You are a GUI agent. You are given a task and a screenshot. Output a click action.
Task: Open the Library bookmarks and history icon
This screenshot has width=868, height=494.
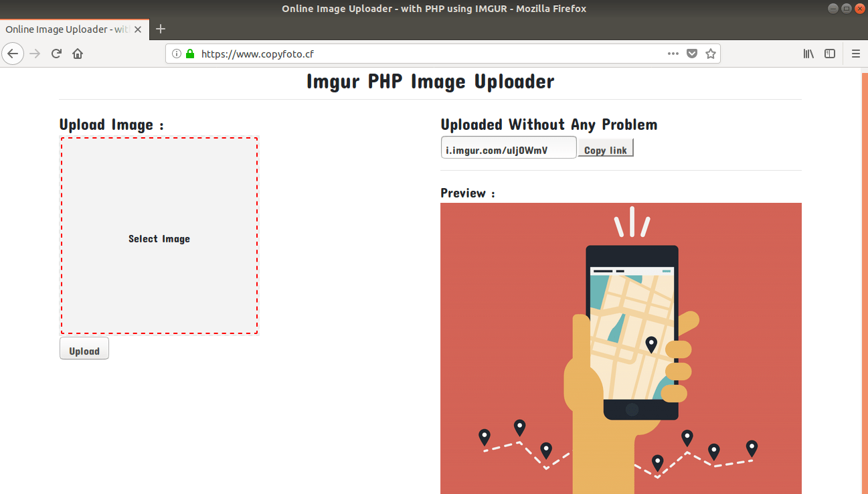808,54
